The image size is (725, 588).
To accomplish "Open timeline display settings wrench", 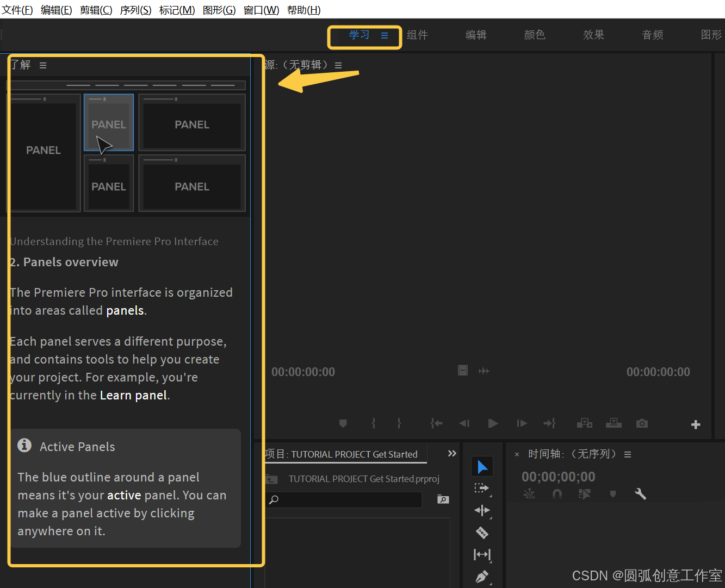I will [x=640, y=494].
